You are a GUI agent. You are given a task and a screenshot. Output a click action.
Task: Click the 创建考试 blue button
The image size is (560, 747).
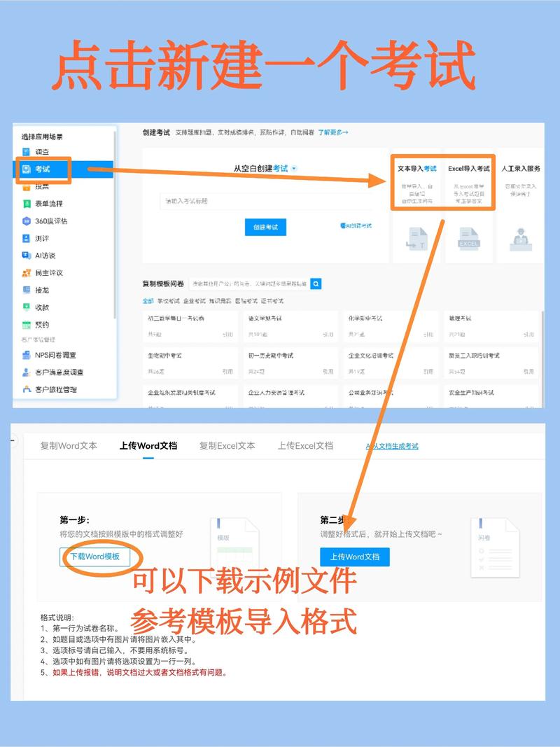tap(268, 228)
